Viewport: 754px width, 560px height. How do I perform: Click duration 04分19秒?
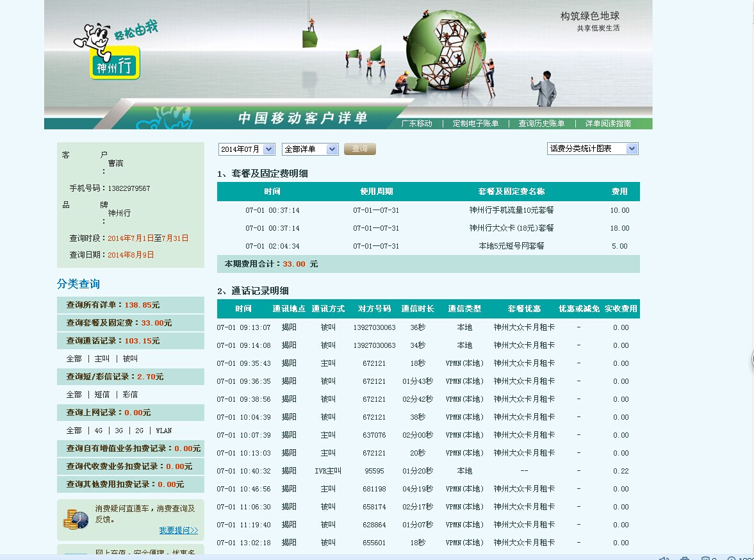(418, 489)
